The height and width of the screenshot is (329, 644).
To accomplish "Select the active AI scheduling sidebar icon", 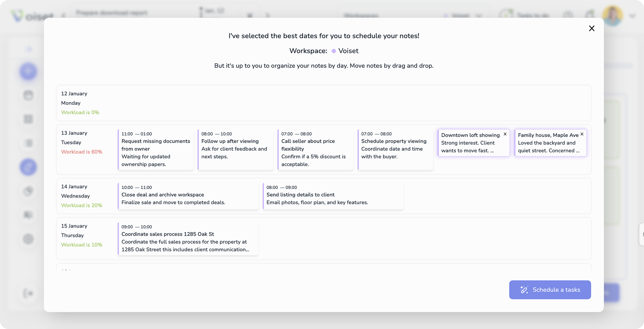I will 28,167.
